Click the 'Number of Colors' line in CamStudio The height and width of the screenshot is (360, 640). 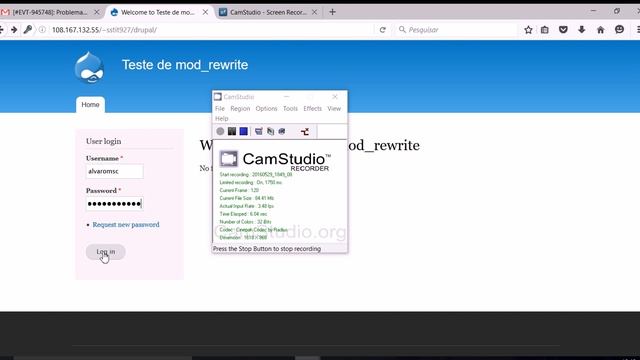pos(245,222)
